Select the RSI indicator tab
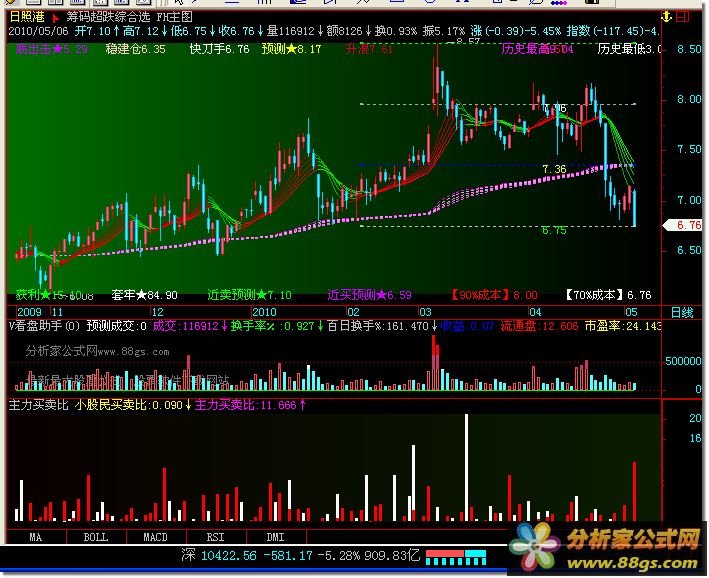 tap(216, 537)
